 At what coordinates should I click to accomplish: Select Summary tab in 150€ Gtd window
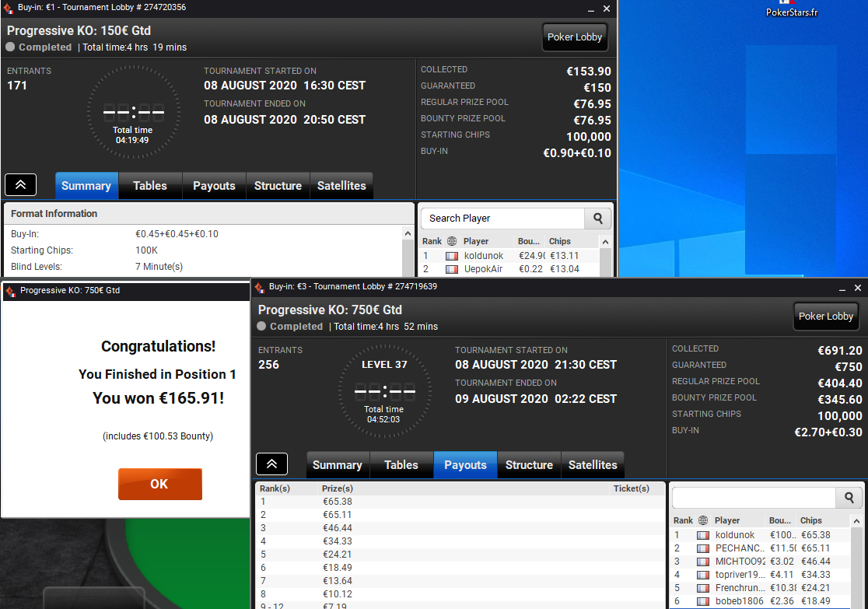[x=86, y=186]
